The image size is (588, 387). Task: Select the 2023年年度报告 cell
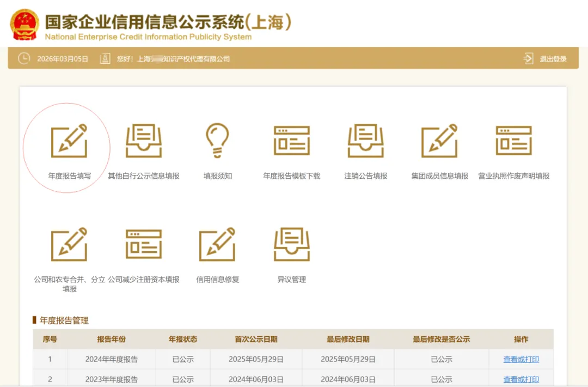click(112, 379)
